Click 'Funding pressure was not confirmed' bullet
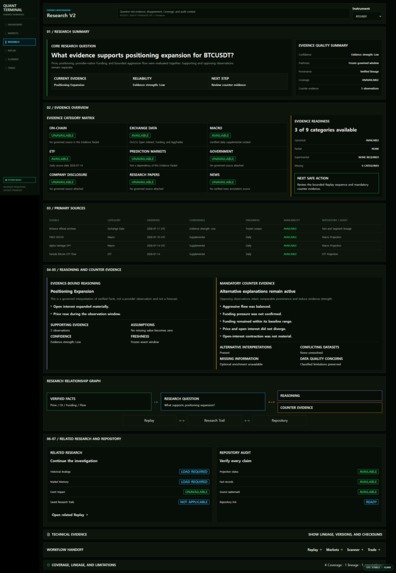This screenshot has height=573, width=396. [252, 314]
